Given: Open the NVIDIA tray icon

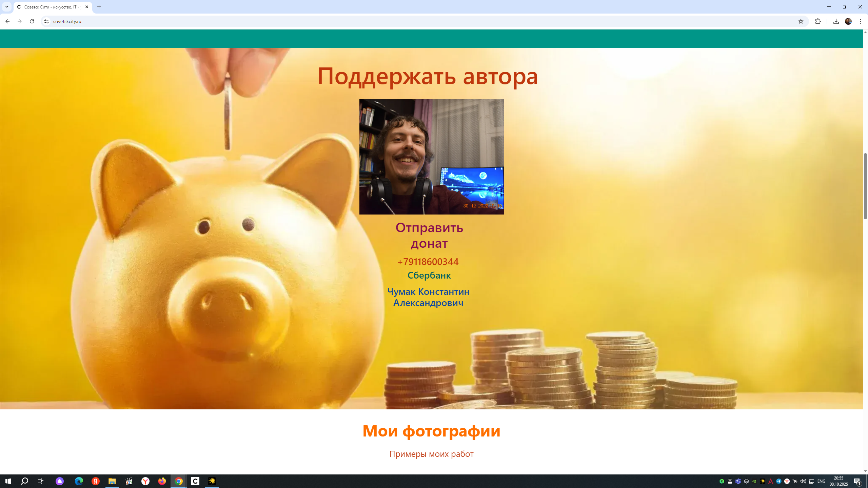Looking at the screenshot, I should (754, 481).
